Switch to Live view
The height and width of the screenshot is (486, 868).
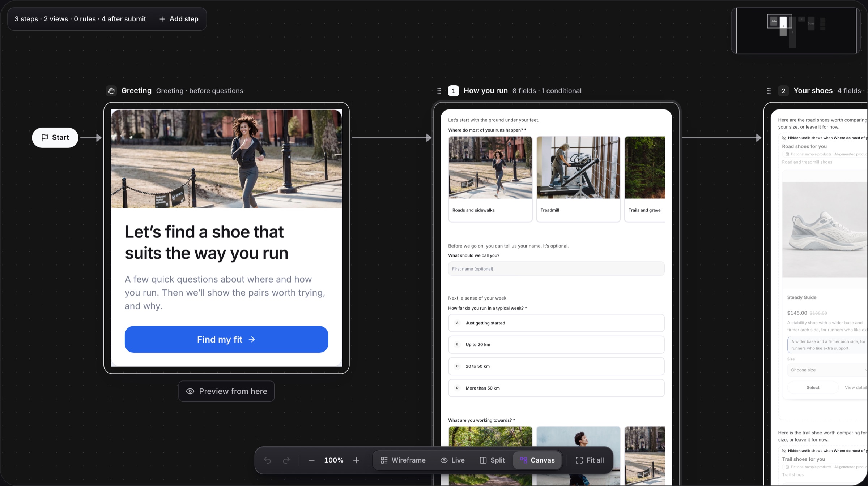[452, 460]
